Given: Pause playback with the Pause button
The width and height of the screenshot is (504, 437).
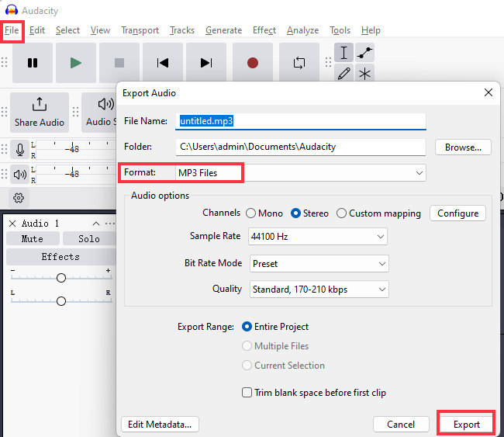Looking at the screenshot, I should (33, 63).
